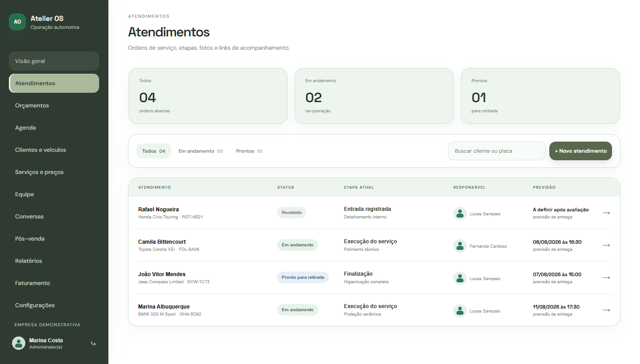Viewport: 640px width, 364px height.
Task: Click the avatar in João Vitor Mendes's row
Action: (x=460, y=278)
